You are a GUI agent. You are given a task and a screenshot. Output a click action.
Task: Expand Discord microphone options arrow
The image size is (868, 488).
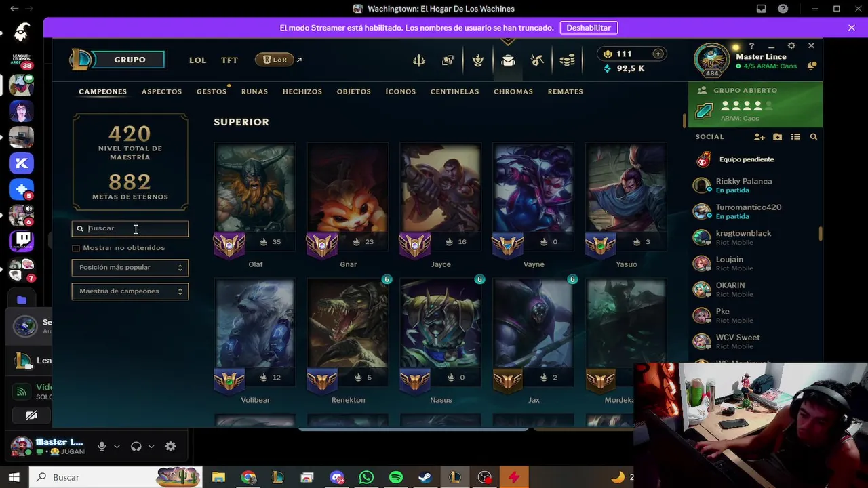tap(117, 447)
